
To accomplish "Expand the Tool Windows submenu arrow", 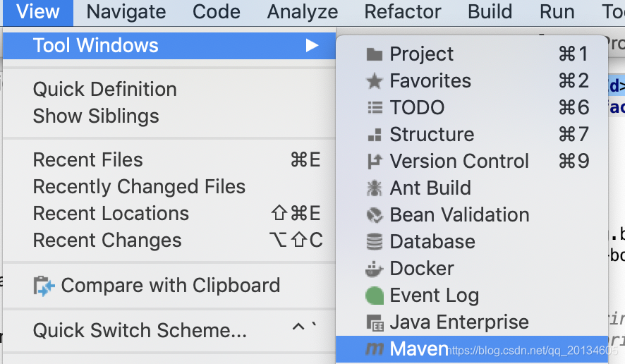I will 312,45.
